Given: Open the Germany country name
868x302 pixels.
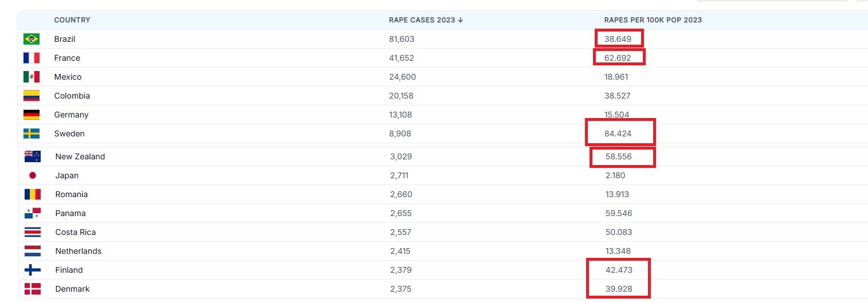Looking at the screenshot, I should point(71,115).
